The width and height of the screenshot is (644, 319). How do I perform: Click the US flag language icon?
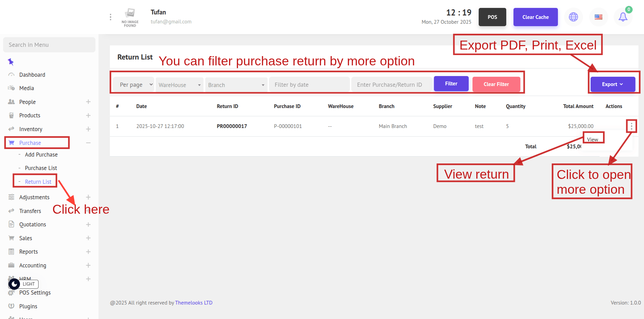click(x=599, y=17)
